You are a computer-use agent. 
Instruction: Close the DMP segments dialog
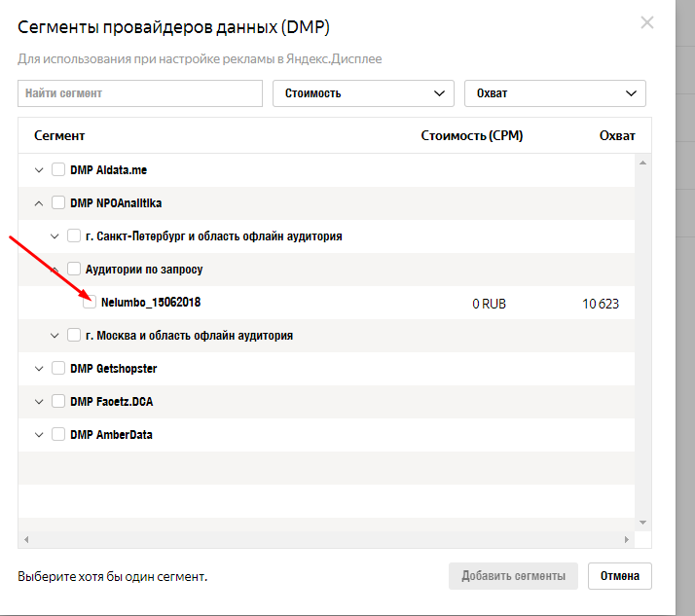646,22
